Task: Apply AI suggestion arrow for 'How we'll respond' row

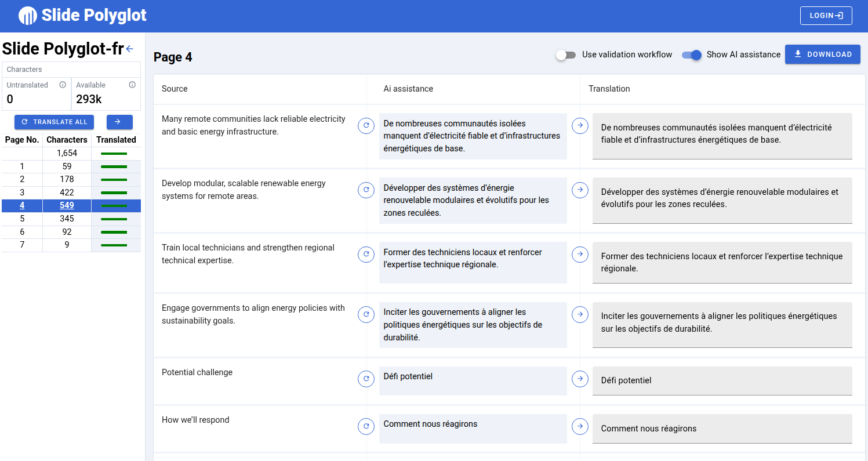Action: [x=580, y=426]
